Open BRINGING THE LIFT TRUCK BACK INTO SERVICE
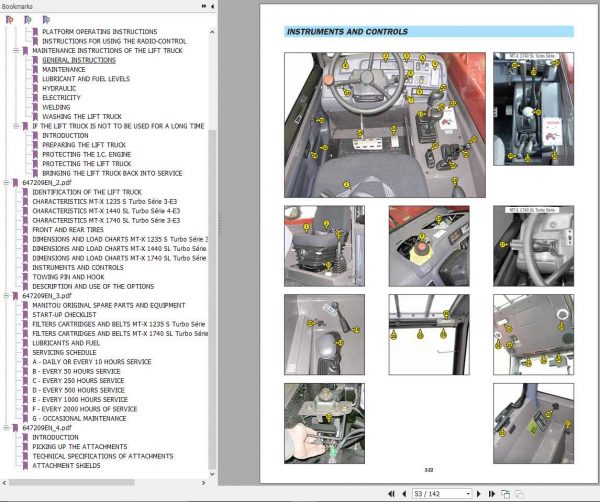The width and height of the screenshot is (600, 502). tap(112, 173)
